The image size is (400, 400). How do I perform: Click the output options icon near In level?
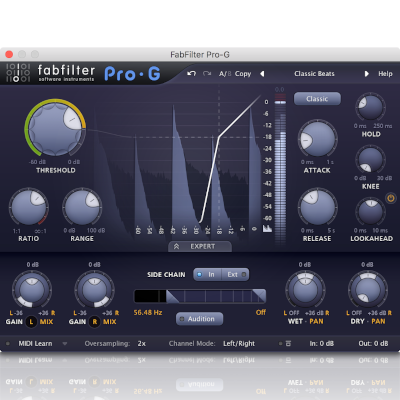pyautogui.click(x=288, y=343)
